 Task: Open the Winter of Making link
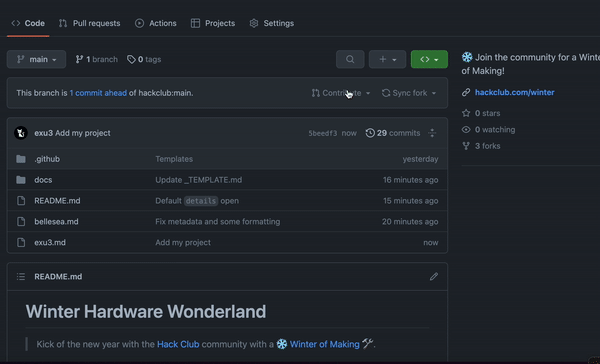click(x=324, y=344)
